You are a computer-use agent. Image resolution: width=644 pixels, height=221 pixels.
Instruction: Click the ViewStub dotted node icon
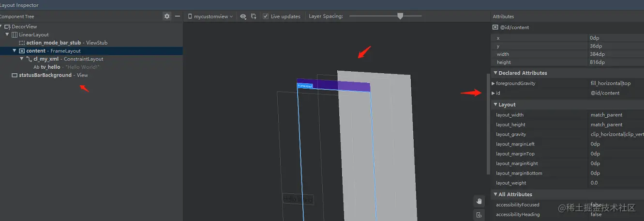click(x=22, y=43)
